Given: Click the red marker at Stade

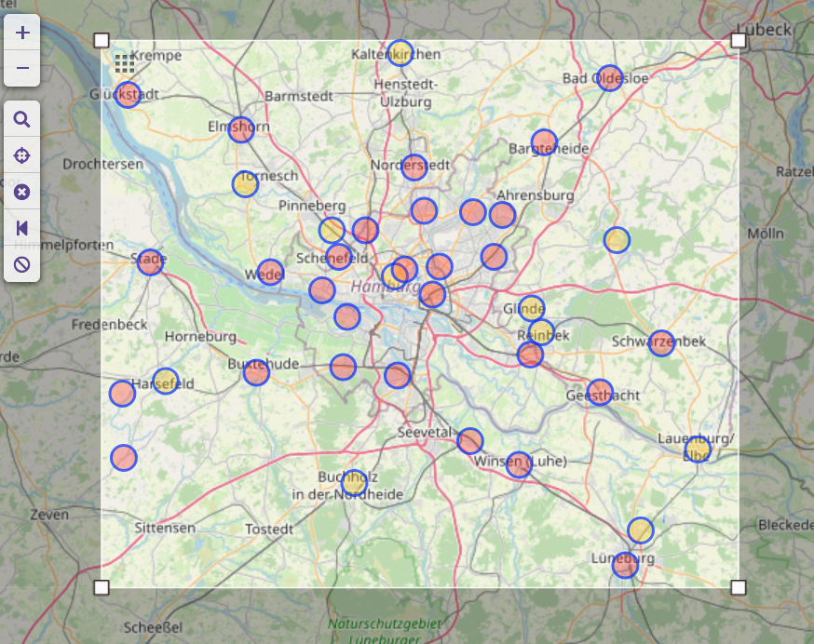Looking at the screenshot, I should pos(150,262).
